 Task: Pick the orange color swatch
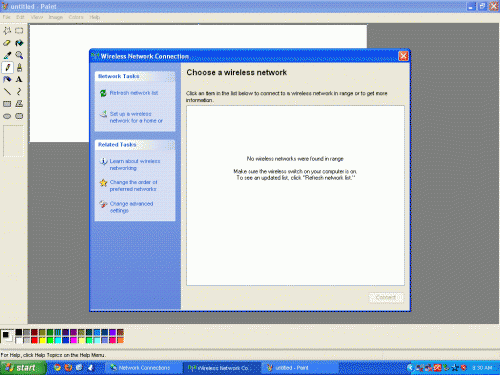coord(120,340)
